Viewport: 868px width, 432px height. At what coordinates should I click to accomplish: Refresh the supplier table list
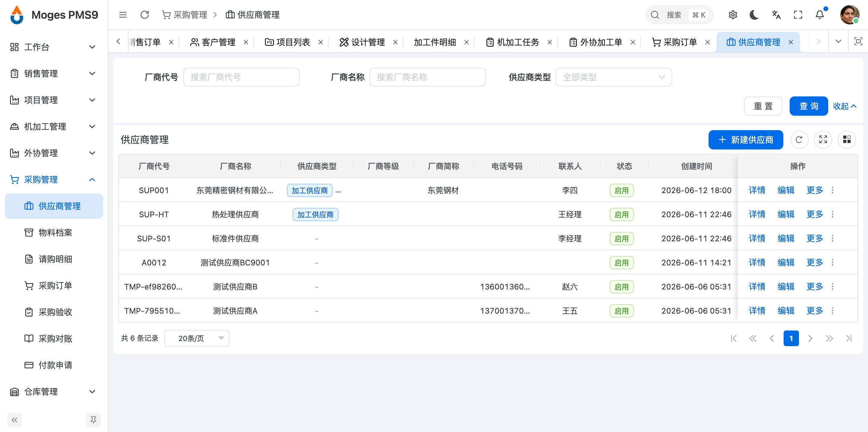point(799,139)
